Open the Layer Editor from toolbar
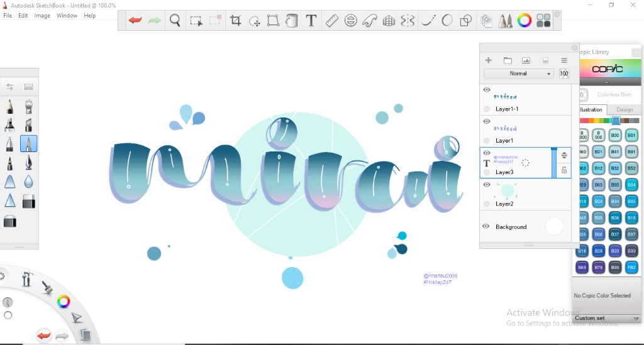Image resolution: width=644 pixels, height=345 pixels. coord(486,21)
